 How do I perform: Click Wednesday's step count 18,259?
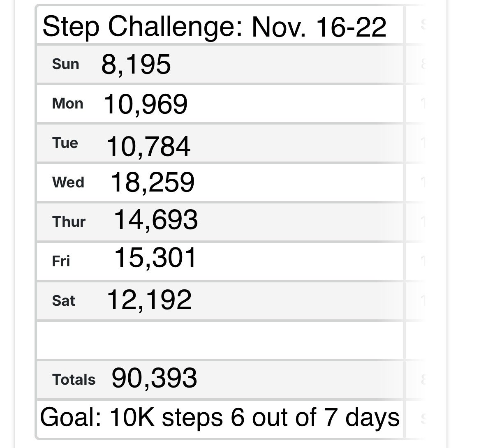pos(153,182)
